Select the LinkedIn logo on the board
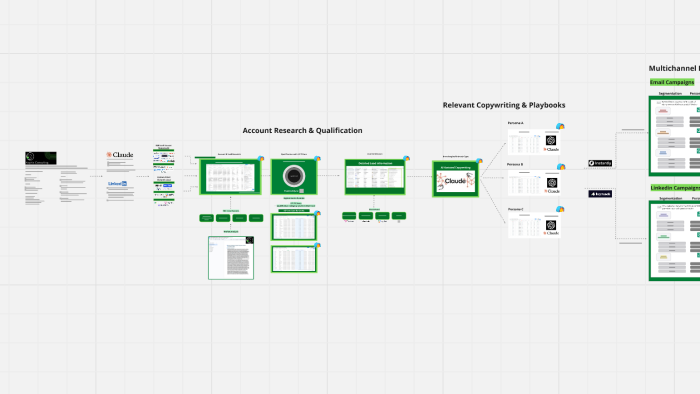700x394 pixels. tap(117, 183)
